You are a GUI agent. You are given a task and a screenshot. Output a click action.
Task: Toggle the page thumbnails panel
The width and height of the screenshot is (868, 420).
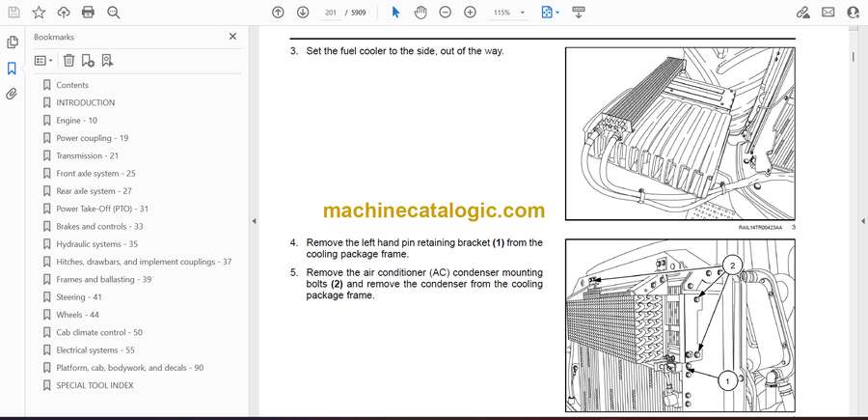13,42
